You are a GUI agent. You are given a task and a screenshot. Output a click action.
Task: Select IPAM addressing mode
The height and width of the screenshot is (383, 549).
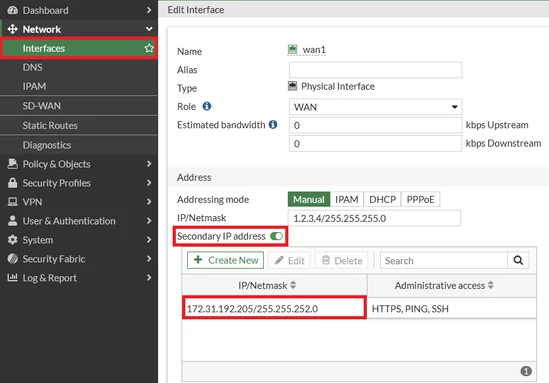347,199
